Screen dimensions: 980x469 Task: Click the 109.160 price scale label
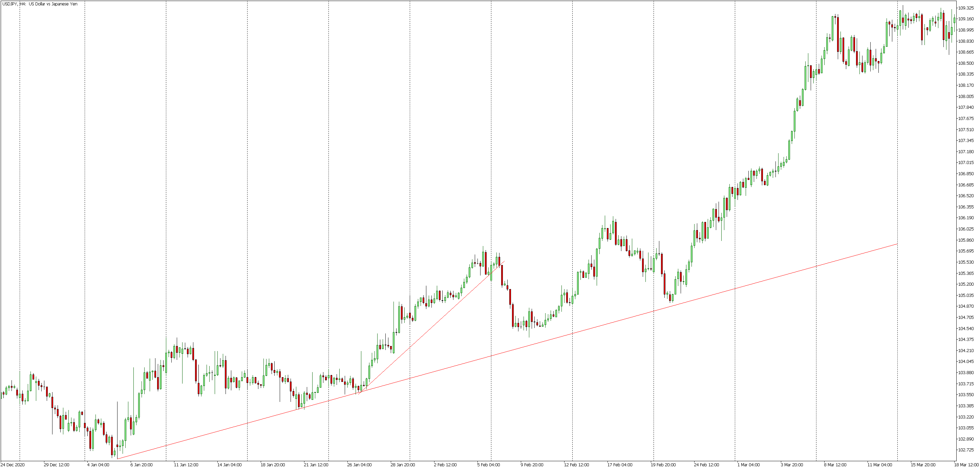pos(966,19)
